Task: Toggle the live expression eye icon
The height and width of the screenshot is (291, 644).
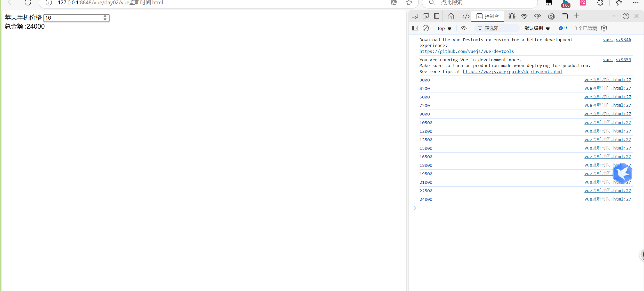Action: coord(463,28)
